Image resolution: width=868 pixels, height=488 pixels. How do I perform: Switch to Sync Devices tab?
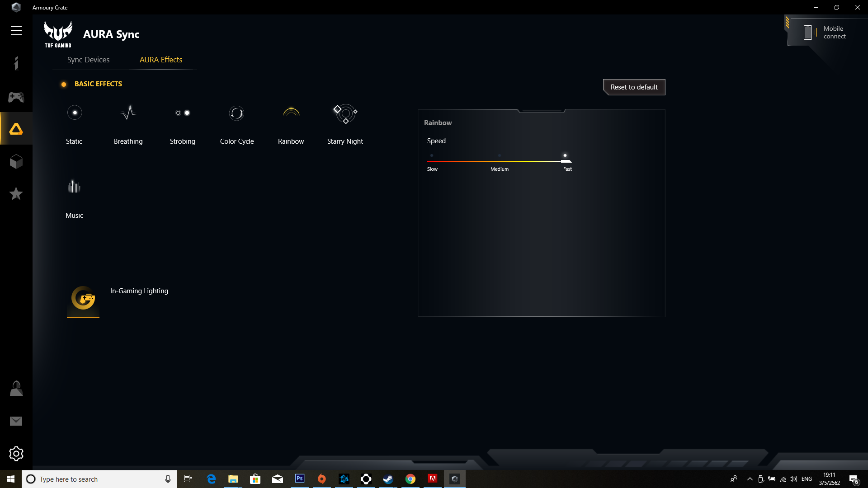(89, 60)
